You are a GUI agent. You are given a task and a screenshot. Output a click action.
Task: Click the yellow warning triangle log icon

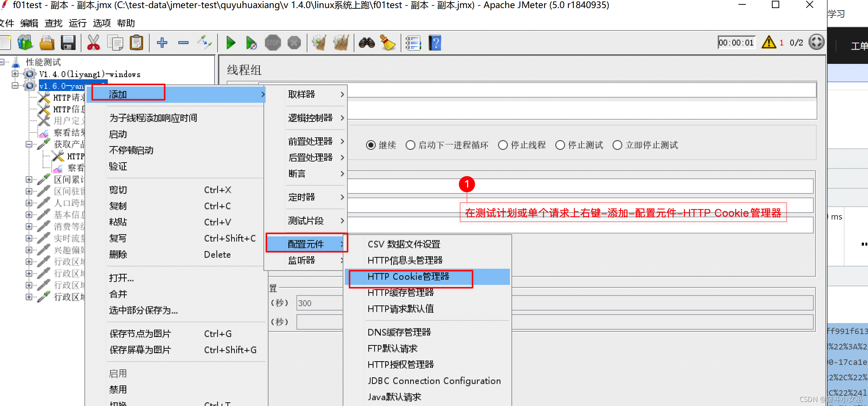[769, 42]
